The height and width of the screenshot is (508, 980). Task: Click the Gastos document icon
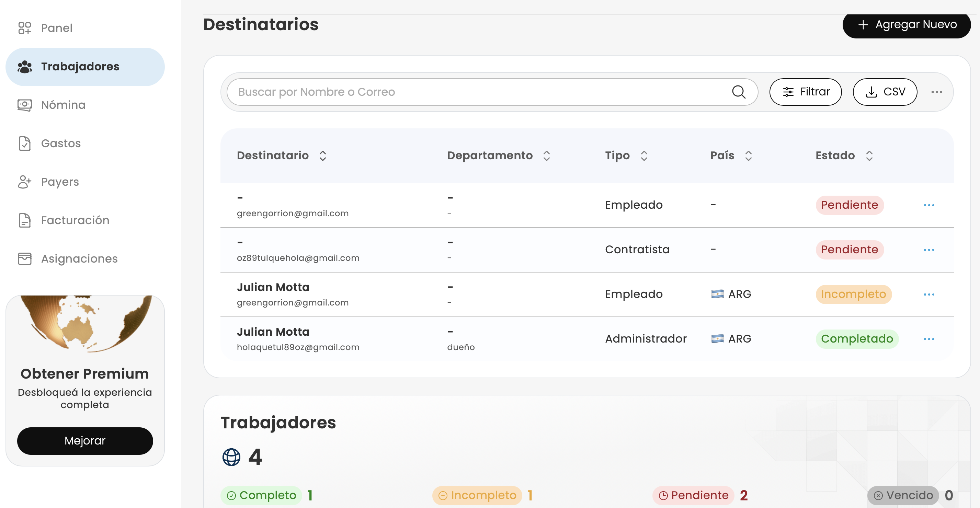tap(25, 143)
